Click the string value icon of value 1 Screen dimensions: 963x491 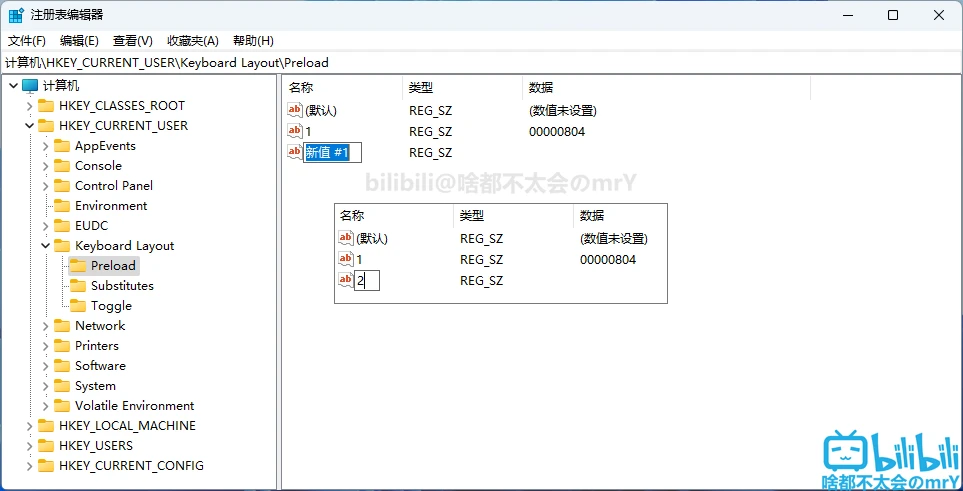coord(295,131)
